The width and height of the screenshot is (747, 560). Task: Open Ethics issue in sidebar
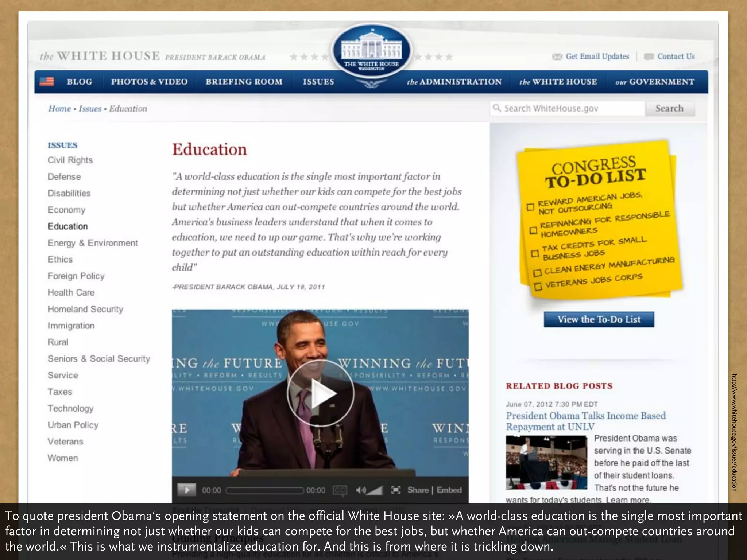point(60,259)
